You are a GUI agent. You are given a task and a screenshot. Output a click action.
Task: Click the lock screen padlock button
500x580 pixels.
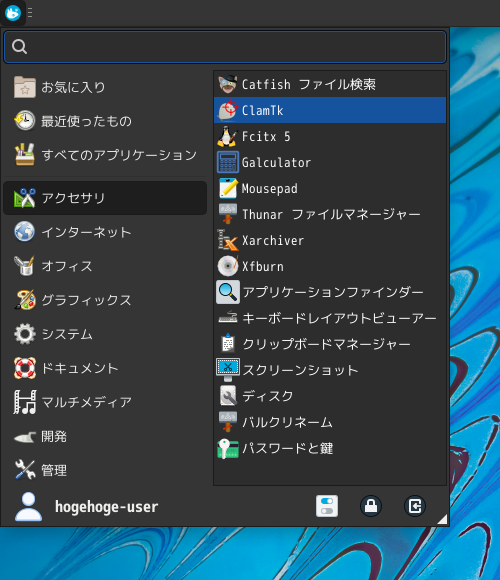[371, 506]
